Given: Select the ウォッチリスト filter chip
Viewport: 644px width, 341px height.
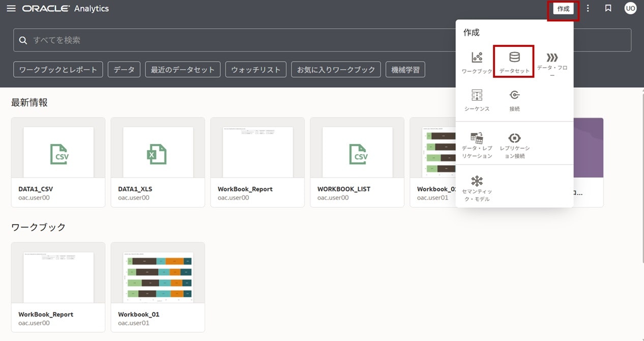Looking at the screenshot, I should [256, 70].
